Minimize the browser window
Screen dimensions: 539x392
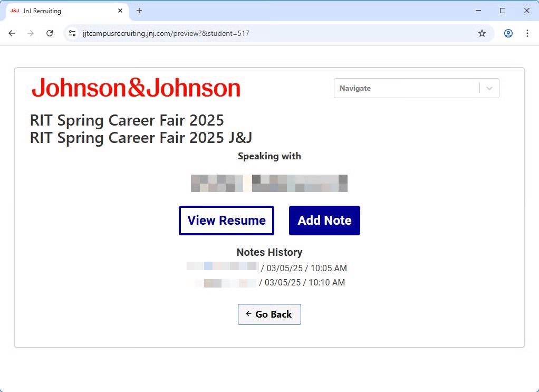click(478, 11)
